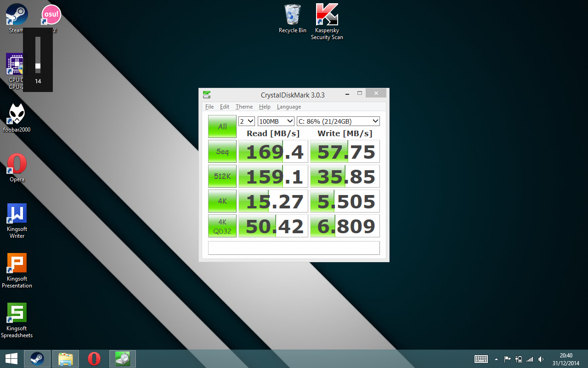This screenshot has width=588, height=368.
Task: Choose drive from the C: 86% dropdown
Action: point(338,121)
